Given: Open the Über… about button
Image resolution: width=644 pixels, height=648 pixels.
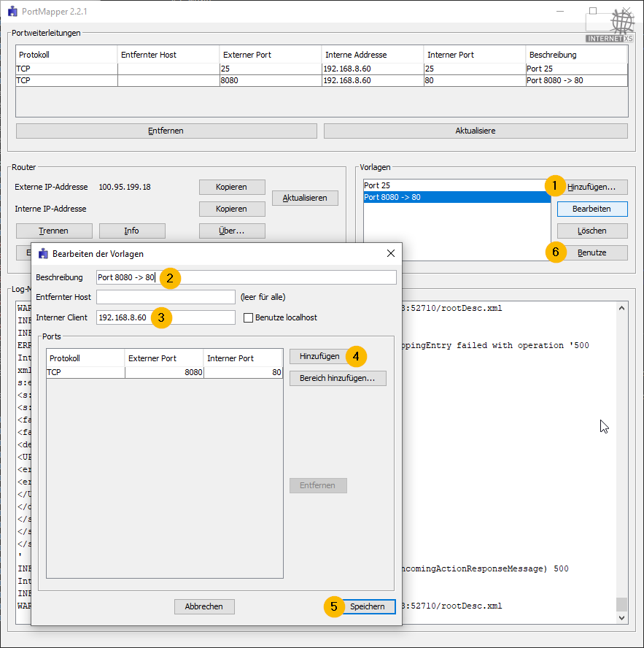Looking at the screenshot, I should [232, 231].
